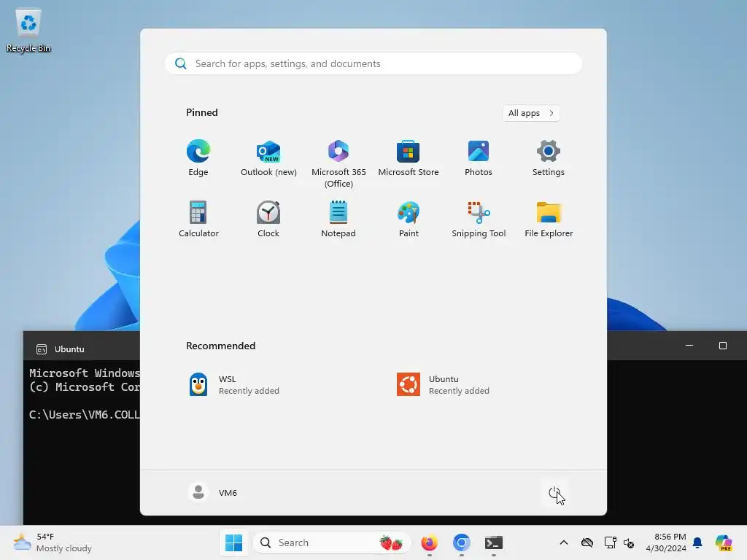The image size is (747, 560).
Task: Open the Microsoft Store pinned icon
Action: [x=409, y=158]
